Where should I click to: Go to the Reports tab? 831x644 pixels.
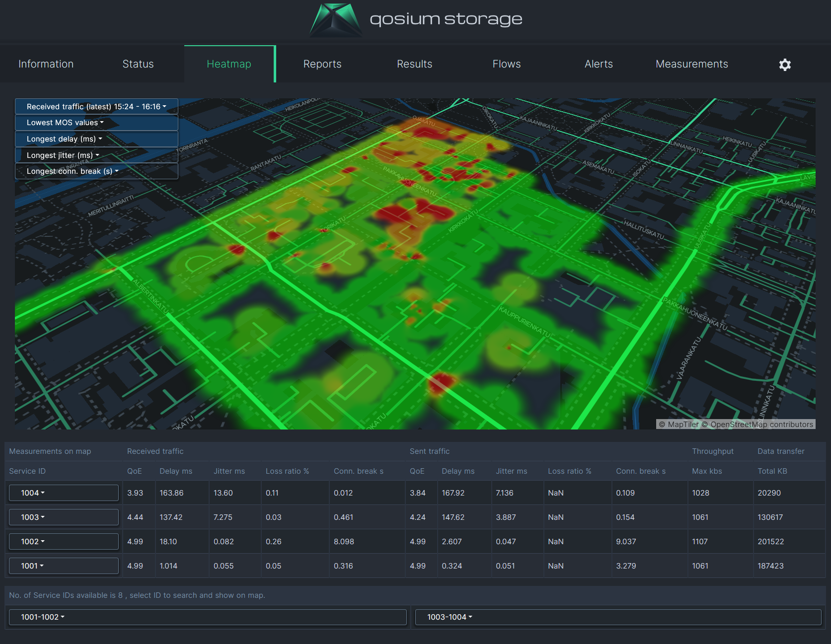322,64
